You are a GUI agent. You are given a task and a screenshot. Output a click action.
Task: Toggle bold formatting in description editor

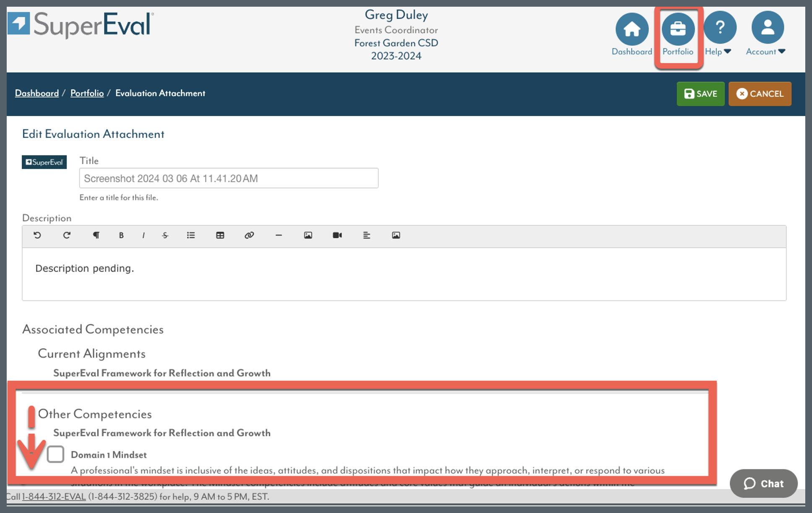click(121, 235)
